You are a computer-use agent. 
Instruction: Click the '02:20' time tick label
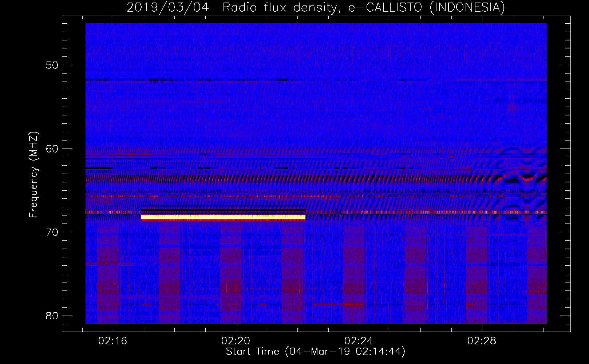coord(236,341)
